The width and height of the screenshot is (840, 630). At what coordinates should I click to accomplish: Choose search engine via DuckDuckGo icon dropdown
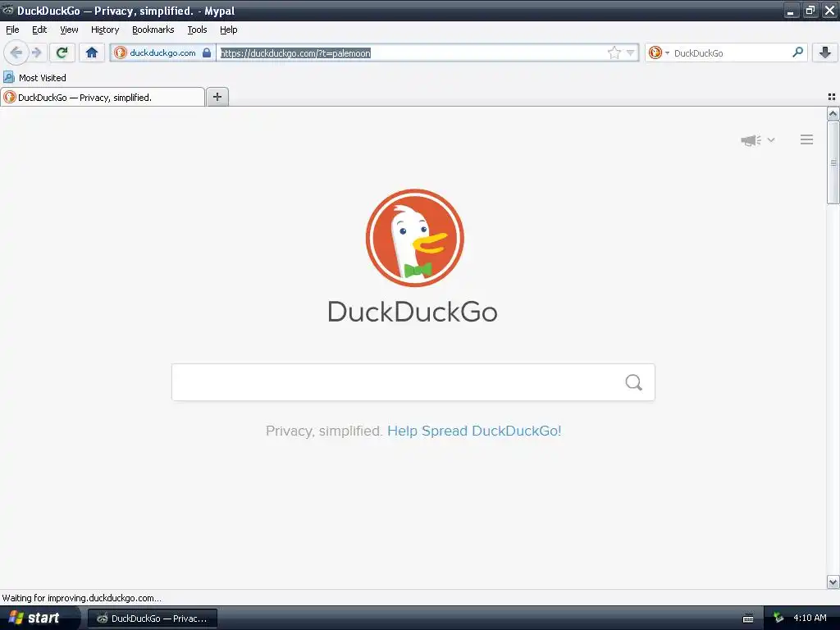tap(659, 53)
